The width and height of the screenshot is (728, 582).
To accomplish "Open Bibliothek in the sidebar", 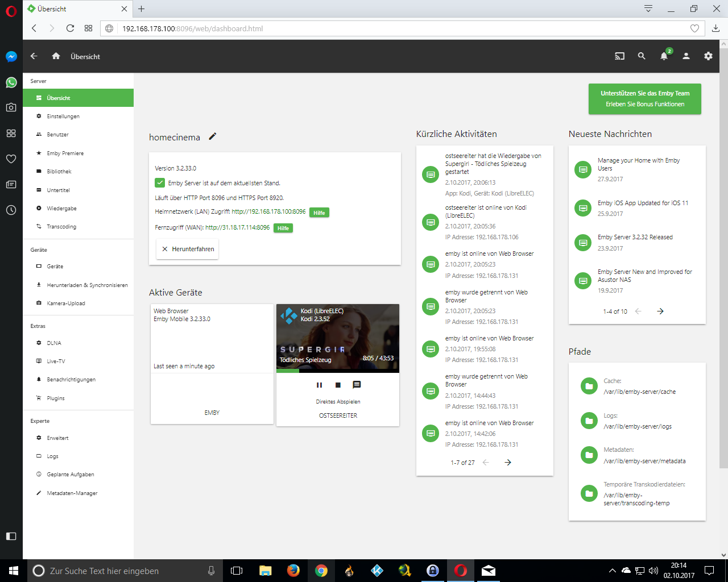I will tap(78, 172).
